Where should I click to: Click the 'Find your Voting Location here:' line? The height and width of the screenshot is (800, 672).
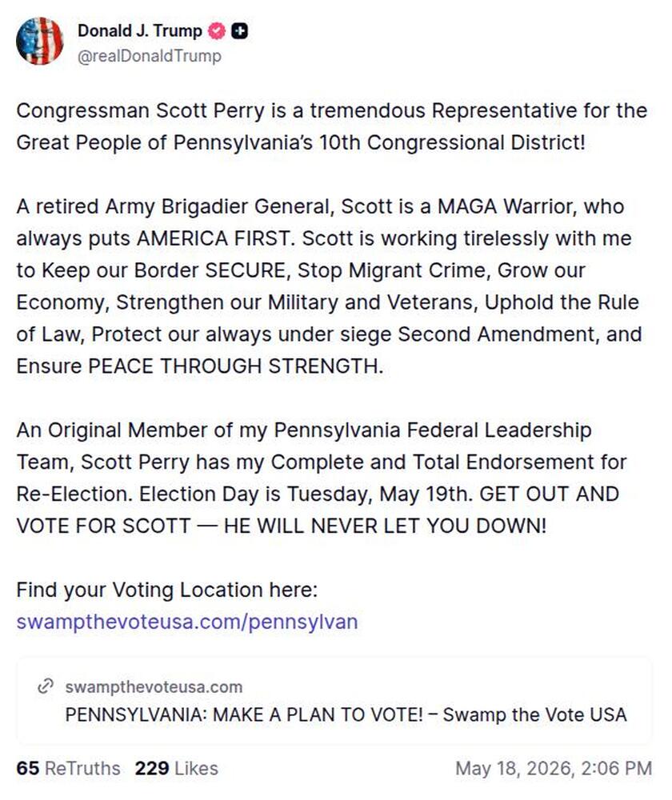(x=167, y=590)
